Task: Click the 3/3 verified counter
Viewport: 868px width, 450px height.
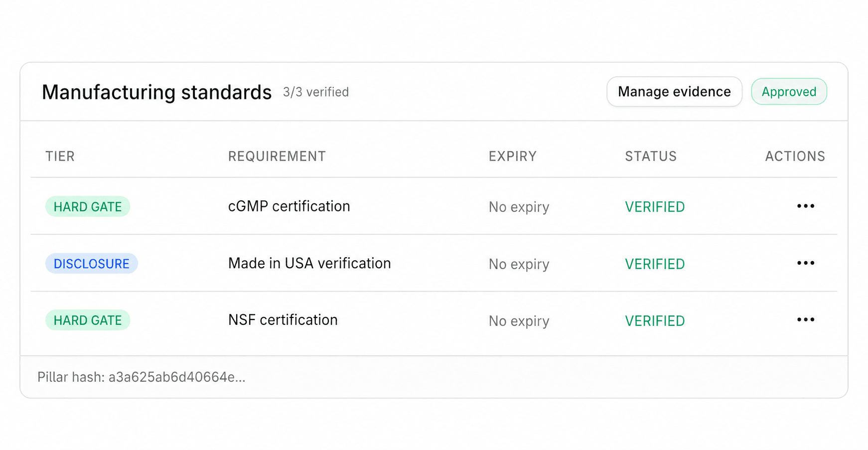Action: tap(315, 92)
